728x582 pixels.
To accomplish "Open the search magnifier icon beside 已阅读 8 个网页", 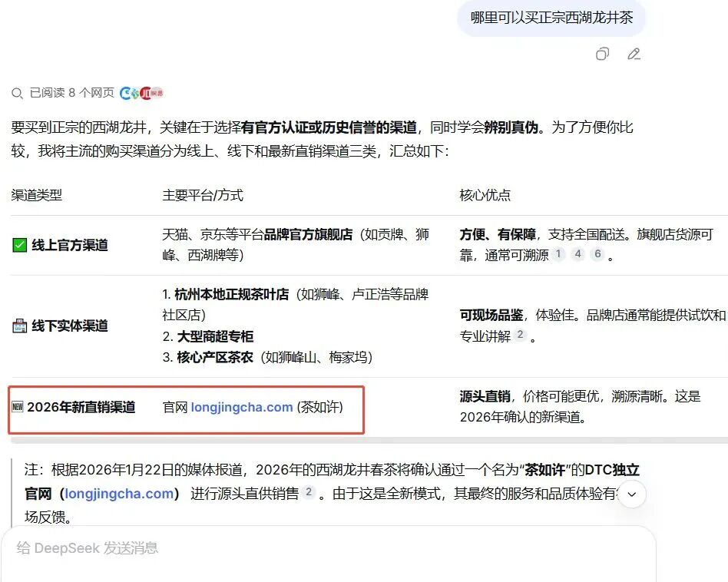I will click(17, 93).
